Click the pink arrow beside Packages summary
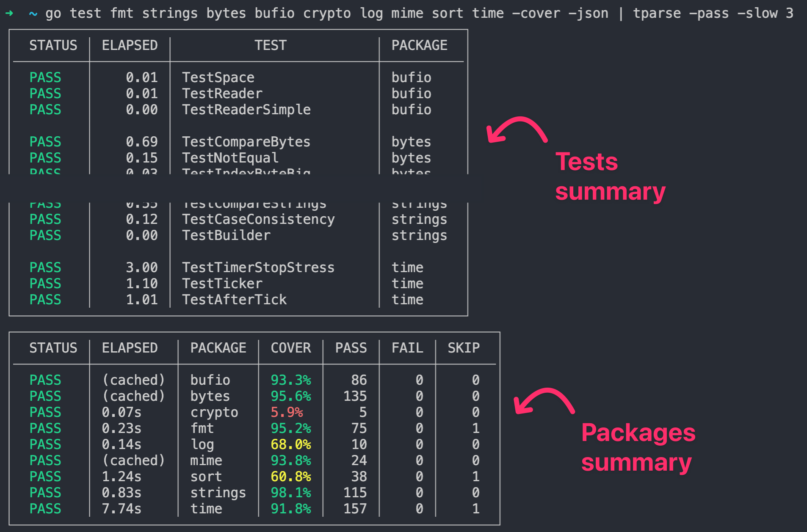The height and width of the screenshot is (532, 807). 544,401
